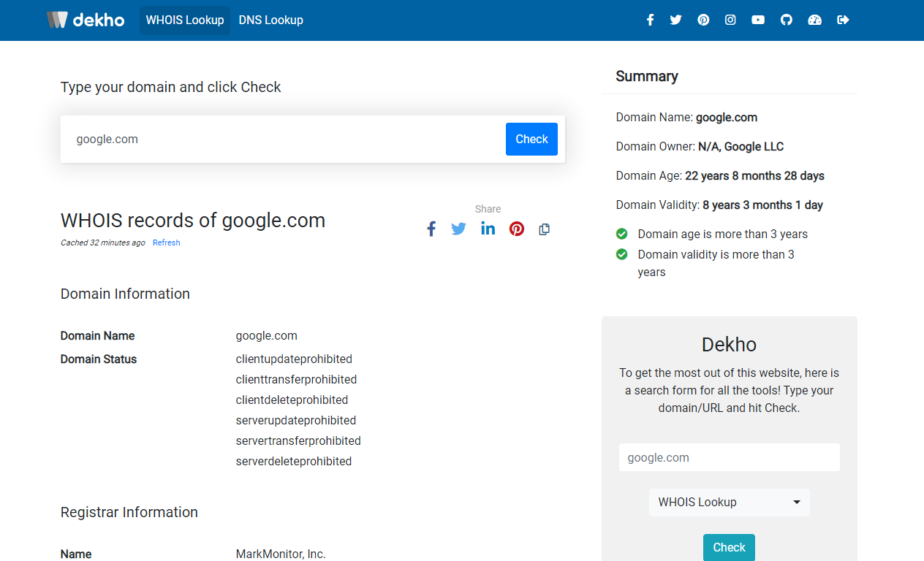Select the 'WHOIS records of google.com' heading
The image size is (924, 561).
coord(193,221)
